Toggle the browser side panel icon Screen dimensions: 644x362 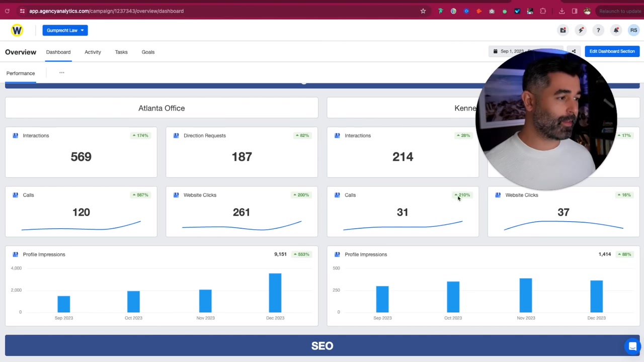click(575, 11)
